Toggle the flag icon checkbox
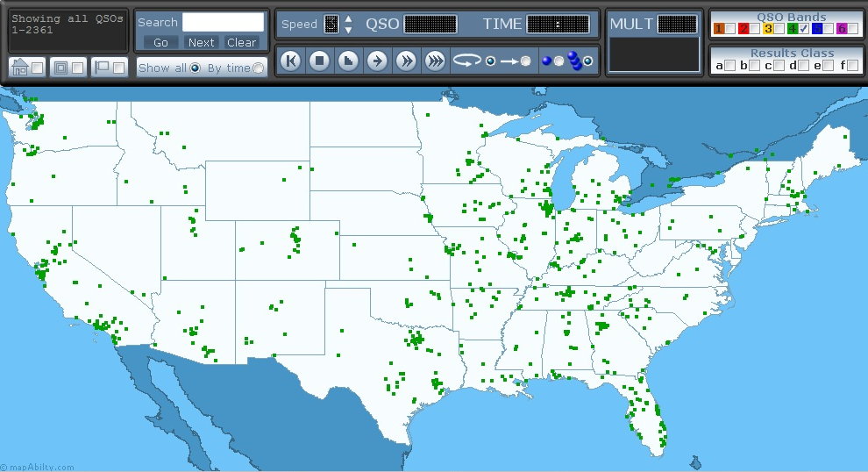 click(x=118, y=68)
